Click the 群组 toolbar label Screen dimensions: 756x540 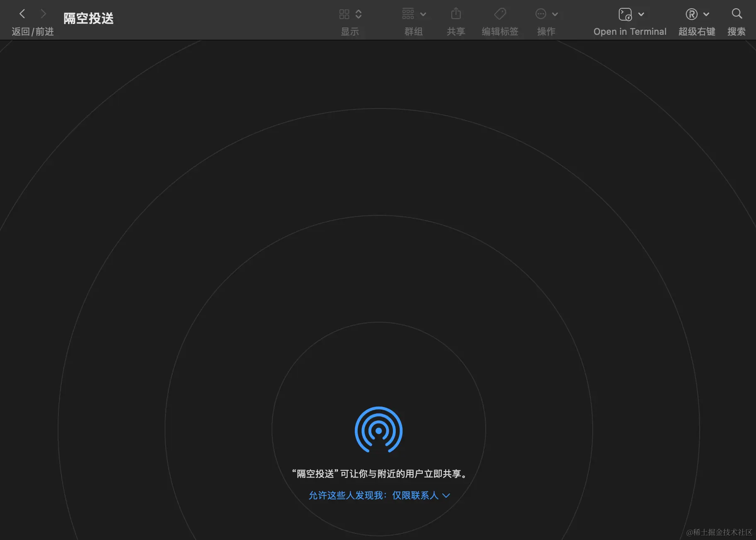point(414,31)
